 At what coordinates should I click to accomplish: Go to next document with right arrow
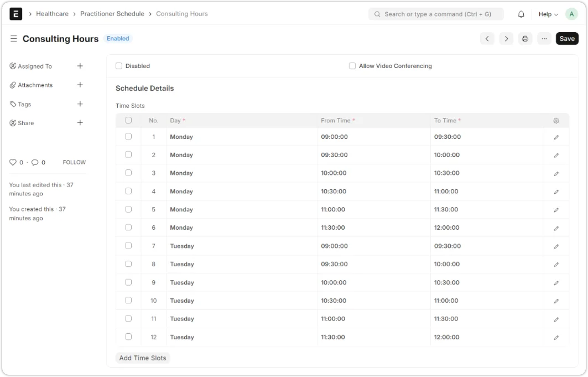click(x=506, y=39)
